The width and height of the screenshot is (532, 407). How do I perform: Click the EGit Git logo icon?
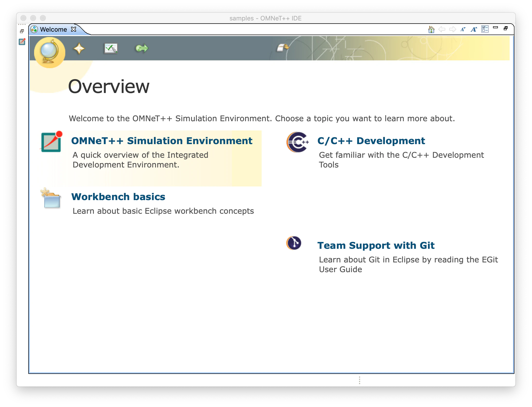(294, 243)
